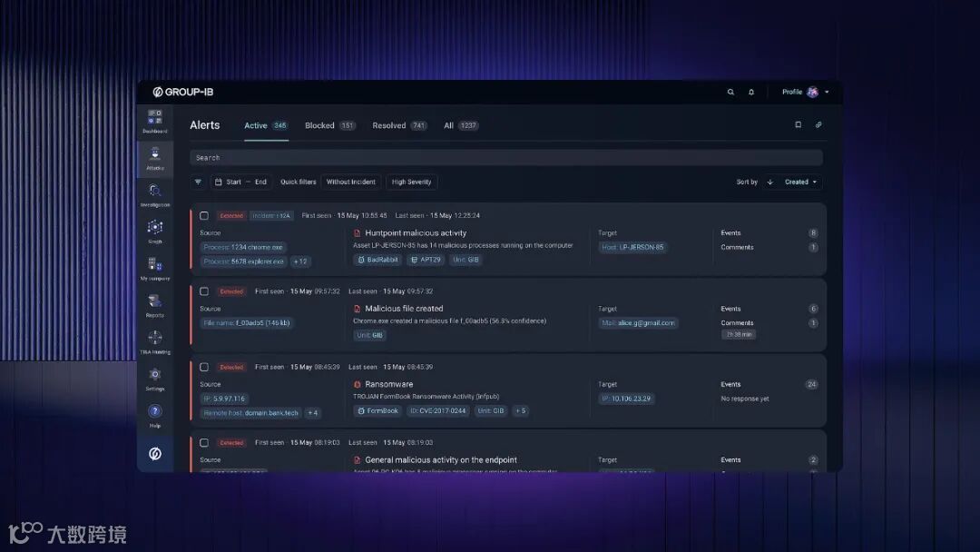Click the Detected badge on Ransomware alert

coord(231,367)
